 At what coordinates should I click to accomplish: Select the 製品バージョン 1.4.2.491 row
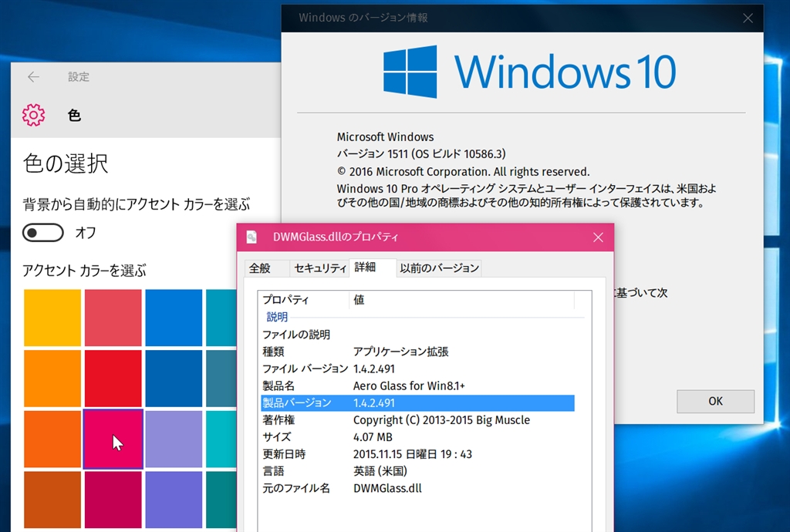point(417,402)
